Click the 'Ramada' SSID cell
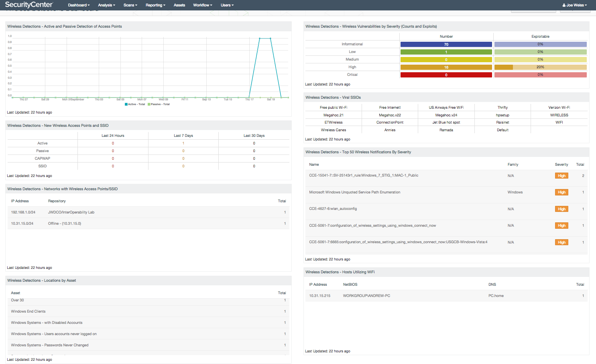Image resolution: width=596 pixels, height=364 pixels. click(x=446, y=130)
